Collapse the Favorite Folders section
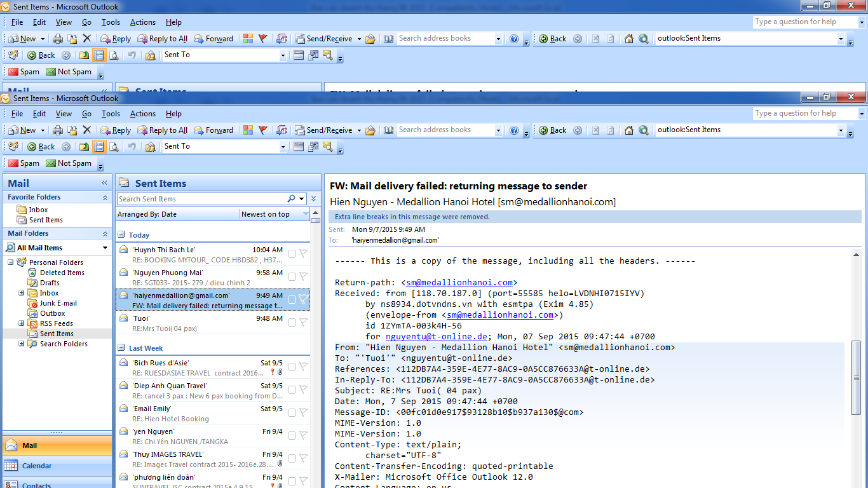This screenshot has height=488, width=868. click(105, 198)
